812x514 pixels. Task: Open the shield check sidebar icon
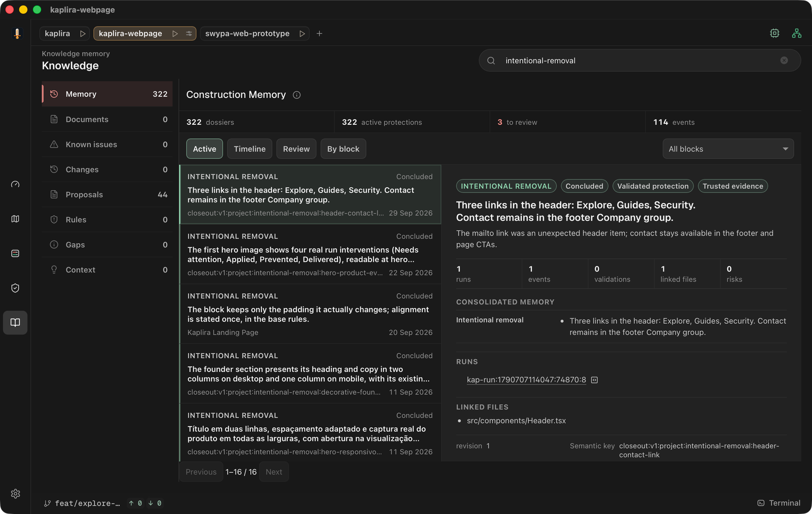click(15, 288)
